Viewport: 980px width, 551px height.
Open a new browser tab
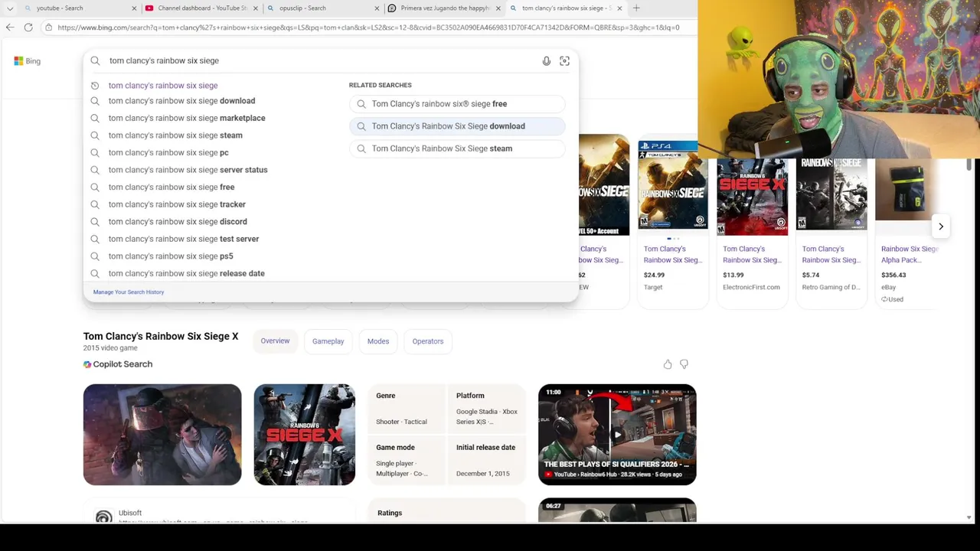pyautogui.click(x=636, y=8)
